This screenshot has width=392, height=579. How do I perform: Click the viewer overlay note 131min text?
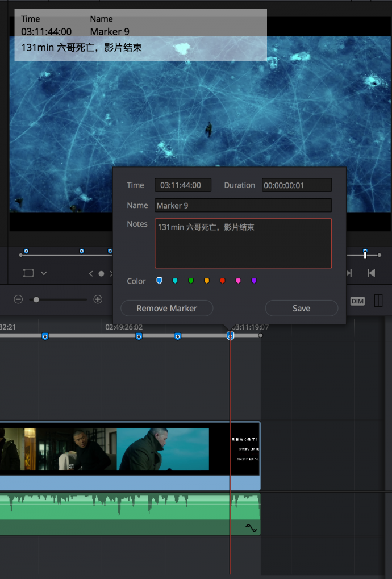tap(82, 48)
